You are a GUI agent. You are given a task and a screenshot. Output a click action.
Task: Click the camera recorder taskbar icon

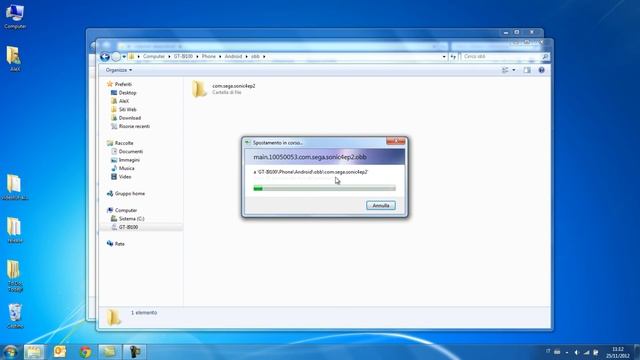[x=135, y=351]
